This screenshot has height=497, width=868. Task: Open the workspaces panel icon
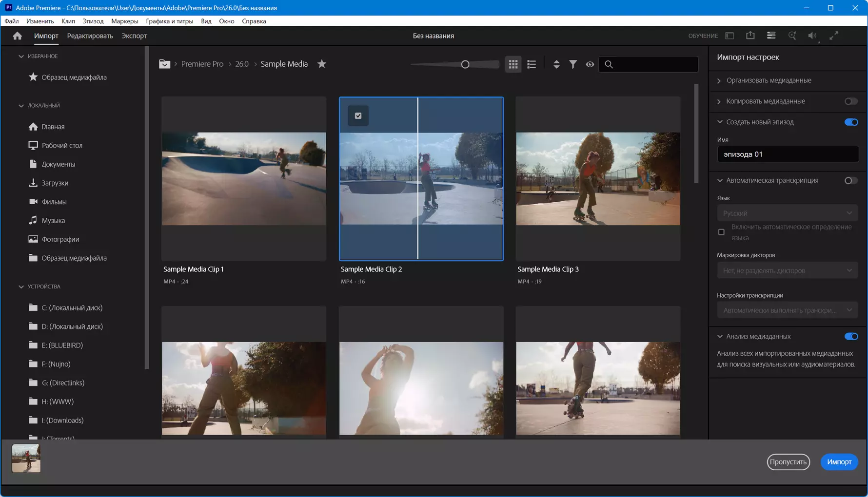[x=730, y=36]
